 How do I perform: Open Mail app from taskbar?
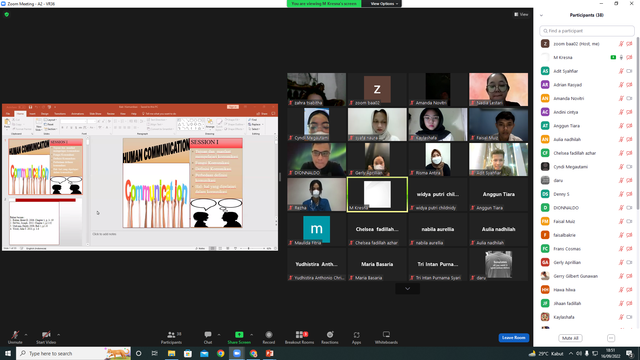204,353
